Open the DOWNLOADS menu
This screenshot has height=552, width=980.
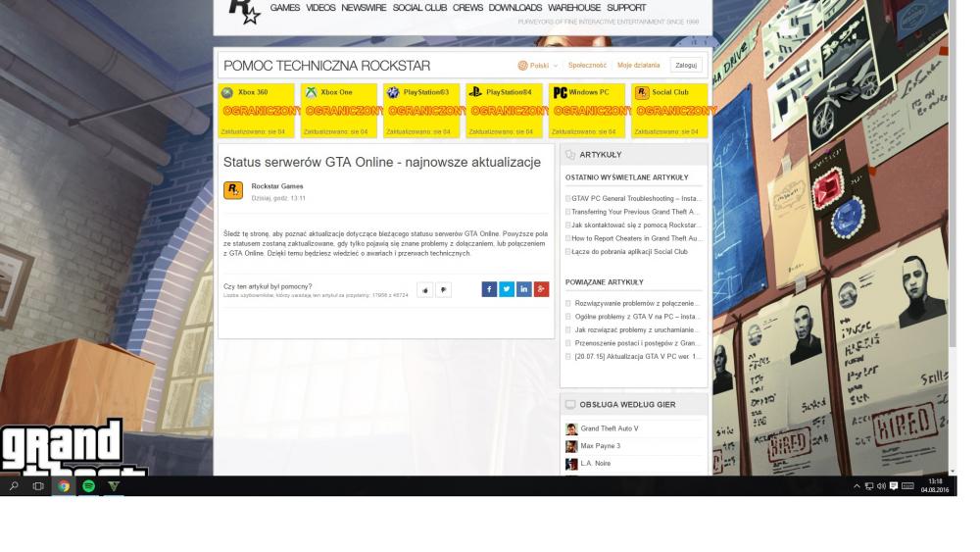[x=515, y=8]
